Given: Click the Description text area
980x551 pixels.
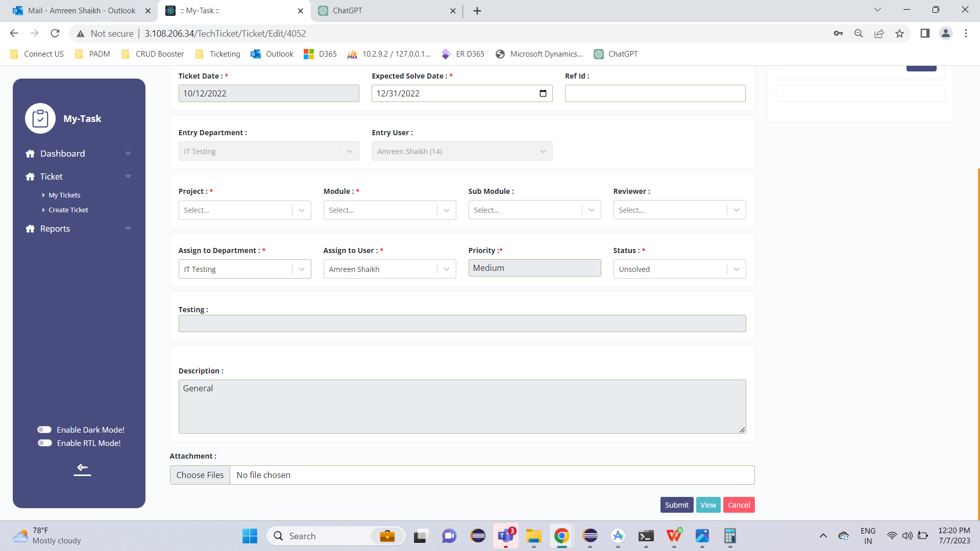Looking at the screenshot, I should tap(462, 407).
